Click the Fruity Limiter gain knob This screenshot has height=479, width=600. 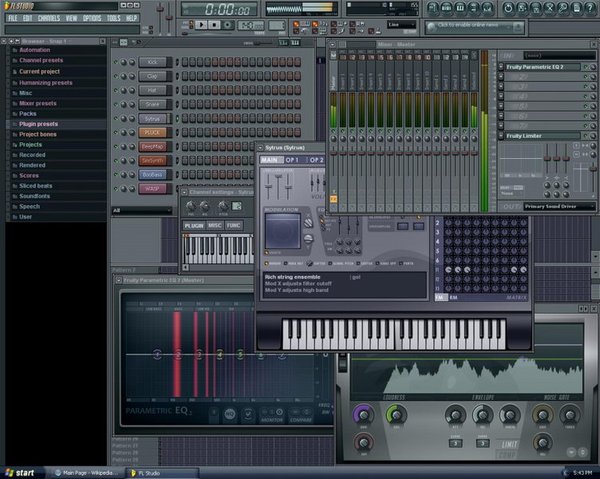pyautogui.click(x=363, y=415)
